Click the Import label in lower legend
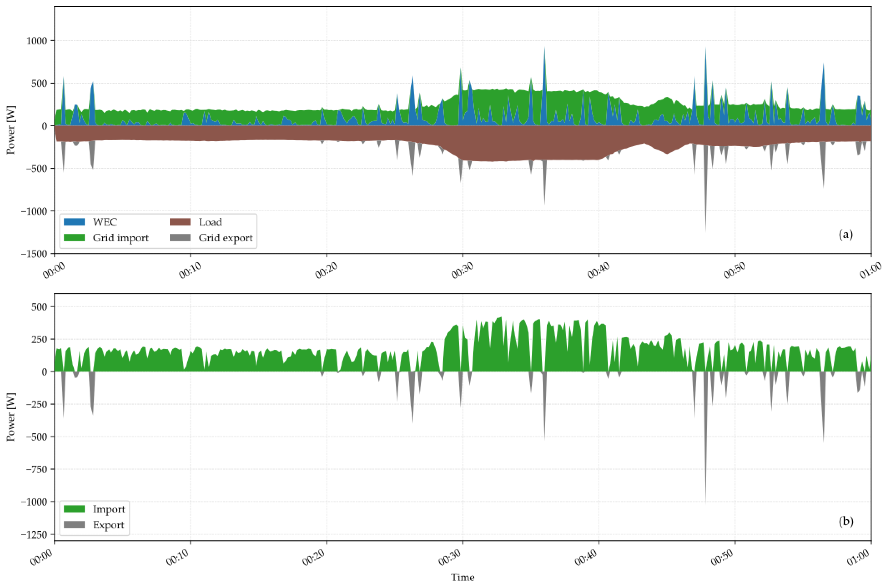 click(109, 509)
